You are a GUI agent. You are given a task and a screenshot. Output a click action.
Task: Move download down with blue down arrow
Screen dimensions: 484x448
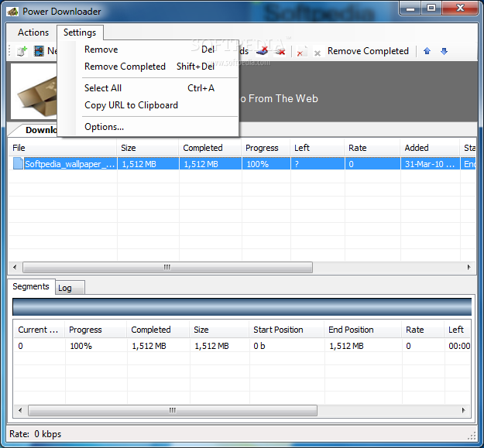(444, 51)
